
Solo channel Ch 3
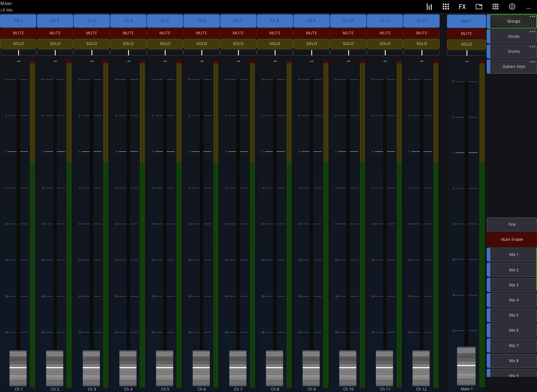tap(91, 44)
